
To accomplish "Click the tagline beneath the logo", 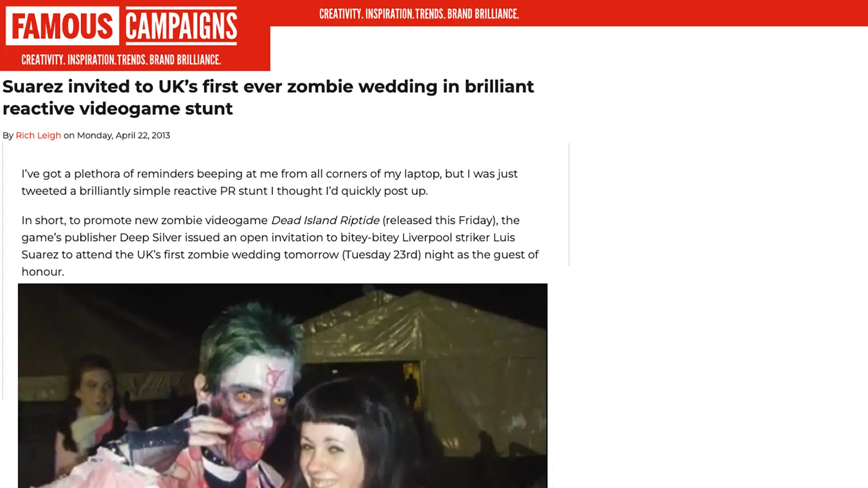I will click(121, 60).
